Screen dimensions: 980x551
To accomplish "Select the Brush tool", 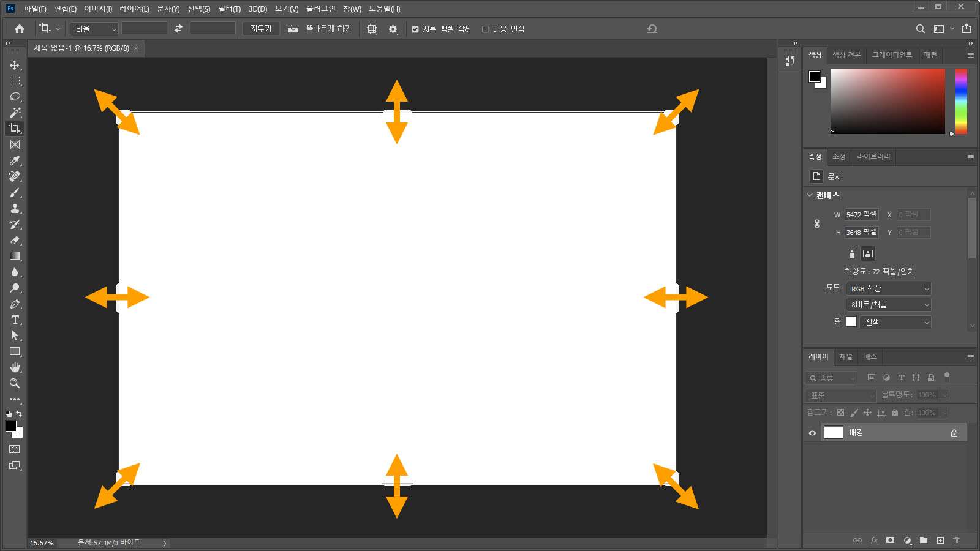I will click(15, 192).
